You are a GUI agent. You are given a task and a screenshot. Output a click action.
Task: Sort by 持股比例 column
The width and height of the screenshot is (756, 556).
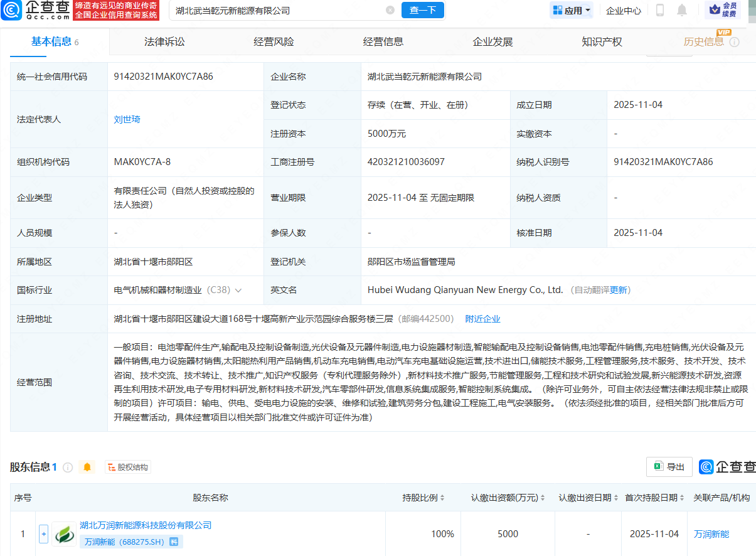(442, 498)
